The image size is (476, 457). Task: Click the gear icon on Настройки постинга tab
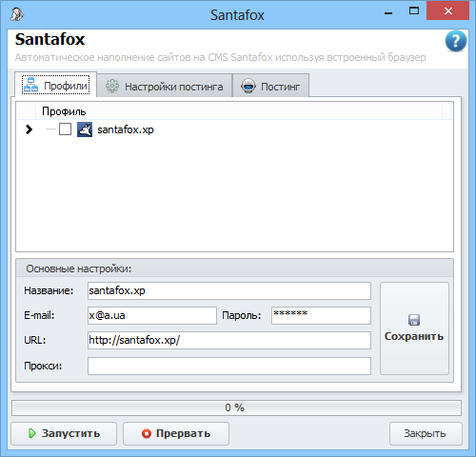(x=112, y=86)
